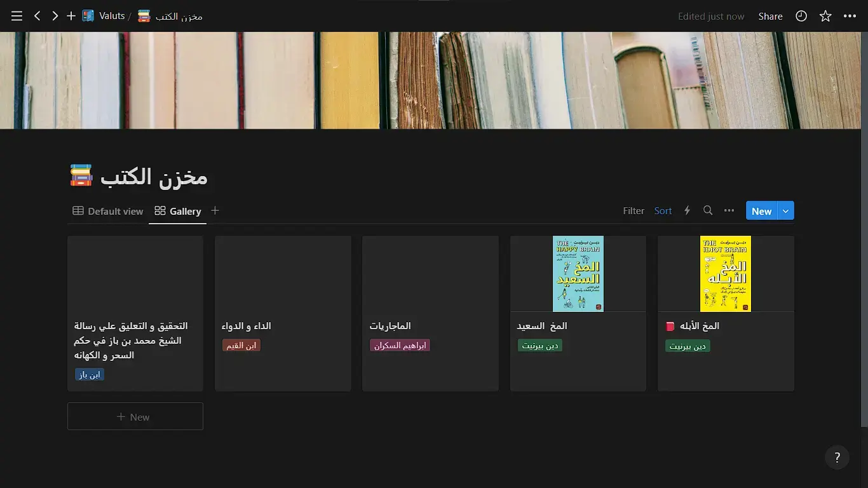Open the Filter options

pyautogui.click(x=633, y=210)
